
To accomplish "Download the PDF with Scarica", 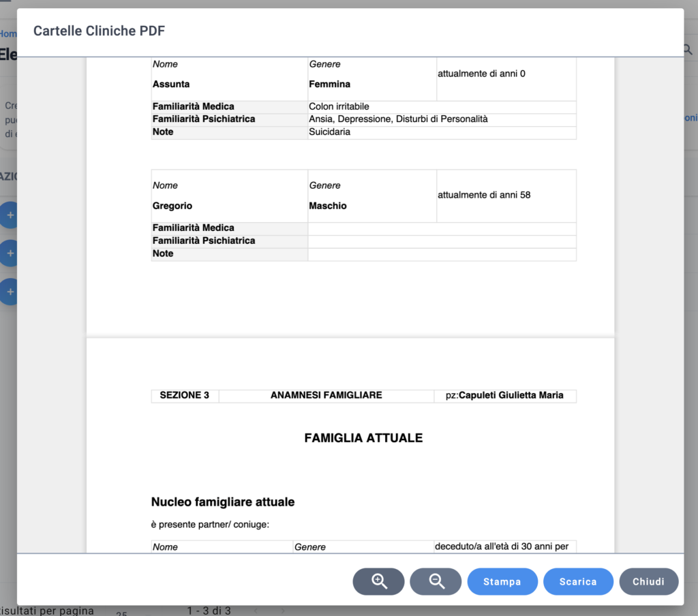I will coord(578,581).
